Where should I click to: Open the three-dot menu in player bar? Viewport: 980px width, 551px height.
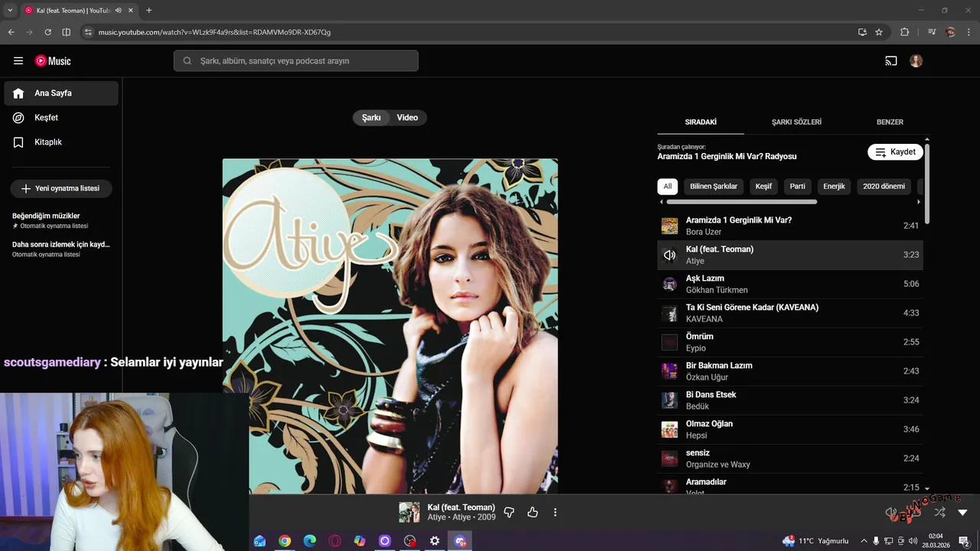pos(556,512)
